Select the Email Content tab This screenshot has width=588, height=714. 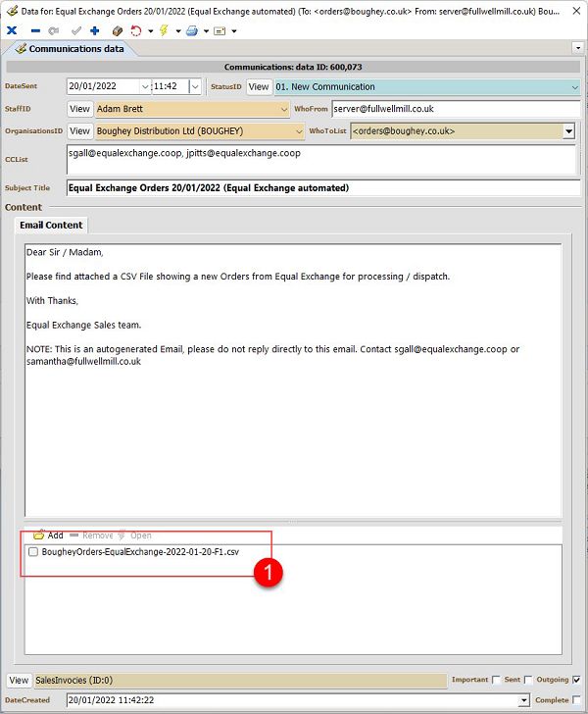pos(51,225)
